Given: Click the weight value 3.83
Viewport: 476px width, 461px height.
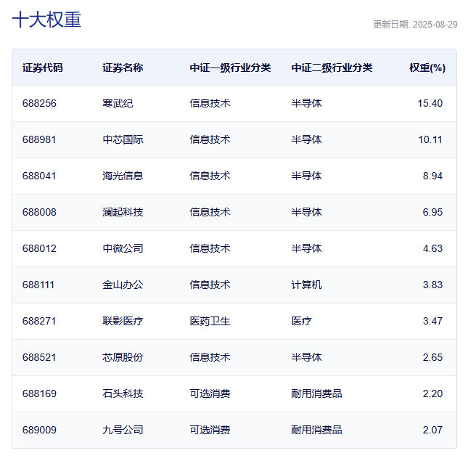Looking at the screenshot, I should 432,285.
